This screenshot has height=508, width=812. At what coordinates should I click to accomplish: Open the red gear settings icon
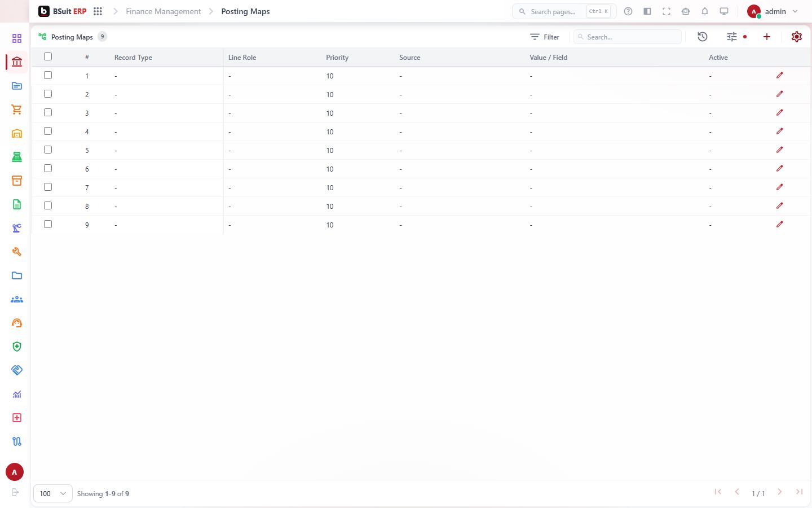[x=797, y=37]
